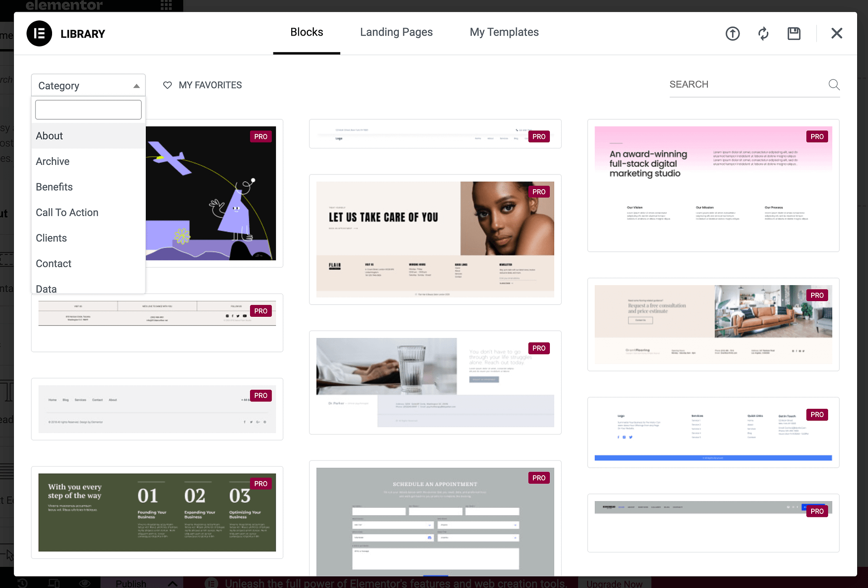Switch to the Landing Pages tab

point(396,32)
